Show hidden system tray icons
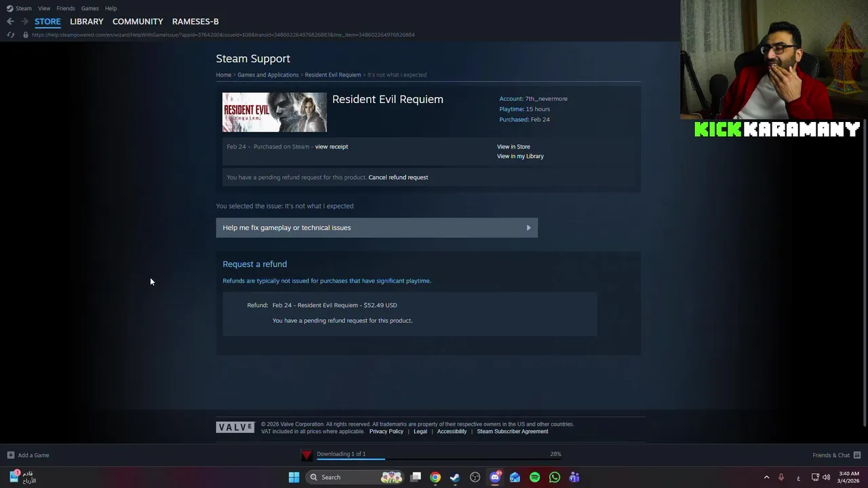Viewport: 868px width, 488px height. 767,477
